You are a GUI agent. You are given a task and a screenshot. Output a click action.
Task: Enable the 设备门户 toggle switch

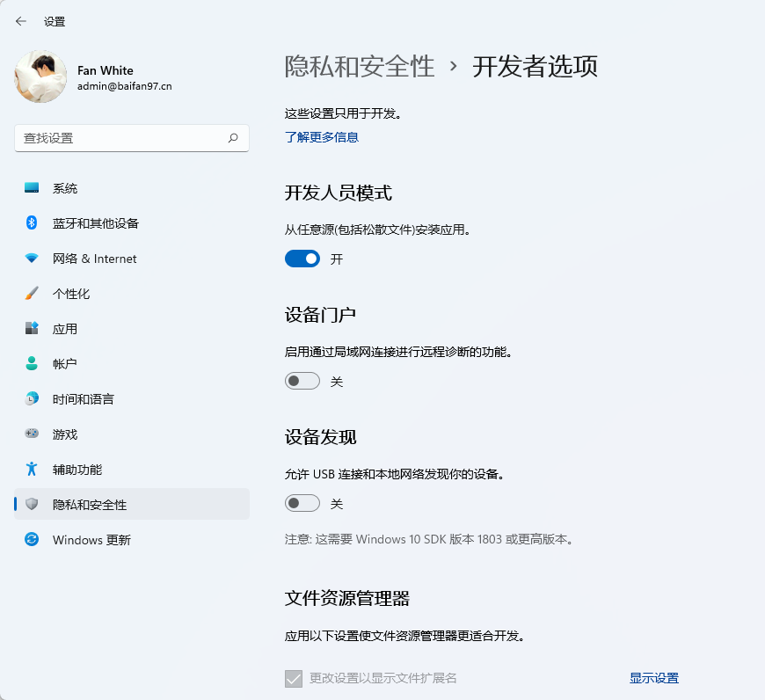[302, 382]
